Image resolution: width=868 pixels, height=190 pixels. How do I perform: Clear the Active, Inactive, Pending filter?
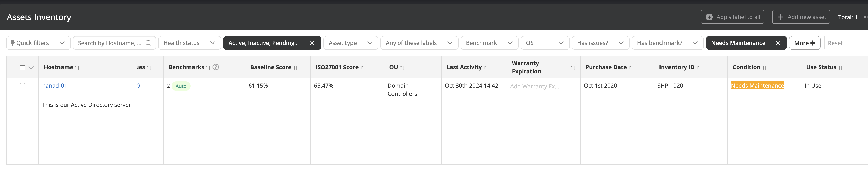click(x=312, y=43)
